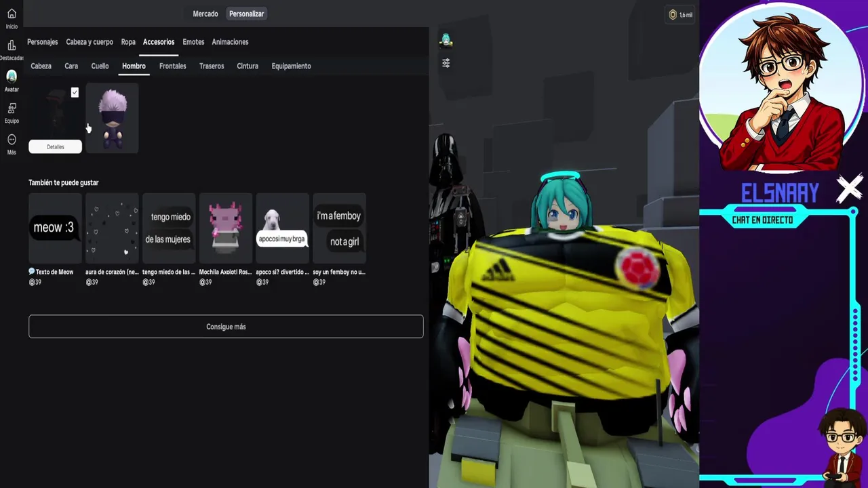Close the stream overlay with white X
Viewport: 868px width, 488px height.
[849, 190]
